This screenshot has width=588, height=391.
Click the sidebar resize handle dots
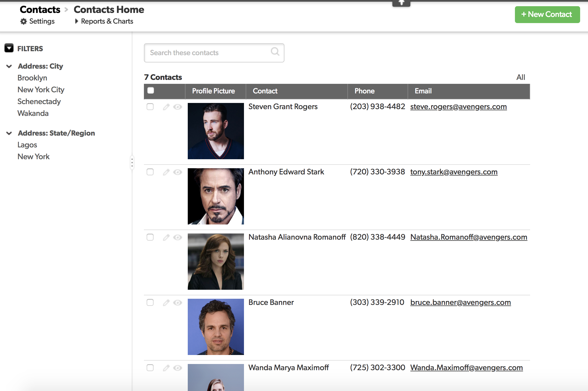132,163
